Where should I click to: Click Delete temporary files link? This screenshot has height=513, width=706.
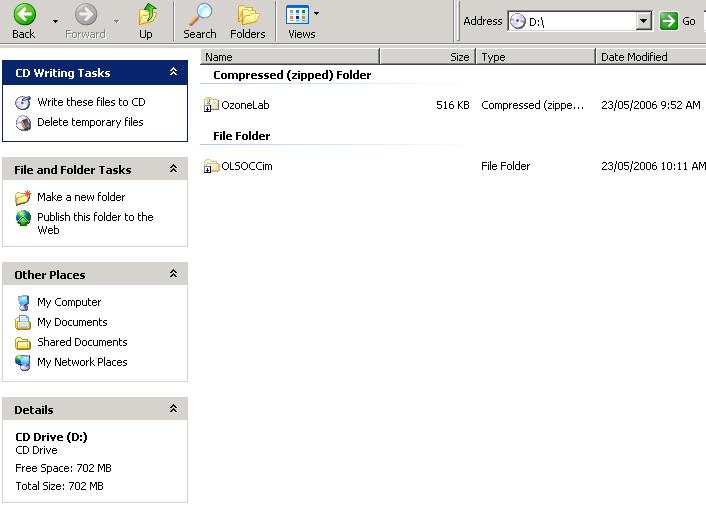click(90, 122)
